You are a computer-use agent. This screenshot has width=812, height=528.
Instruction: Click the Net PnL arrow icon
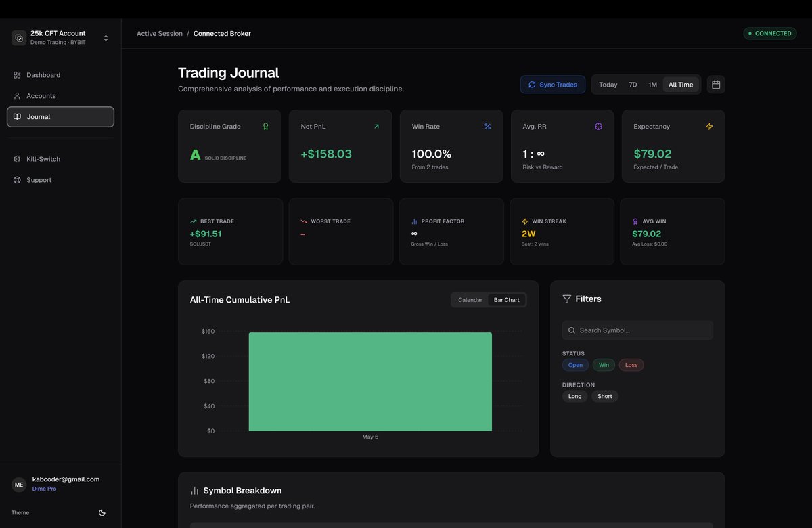point(376,127)
